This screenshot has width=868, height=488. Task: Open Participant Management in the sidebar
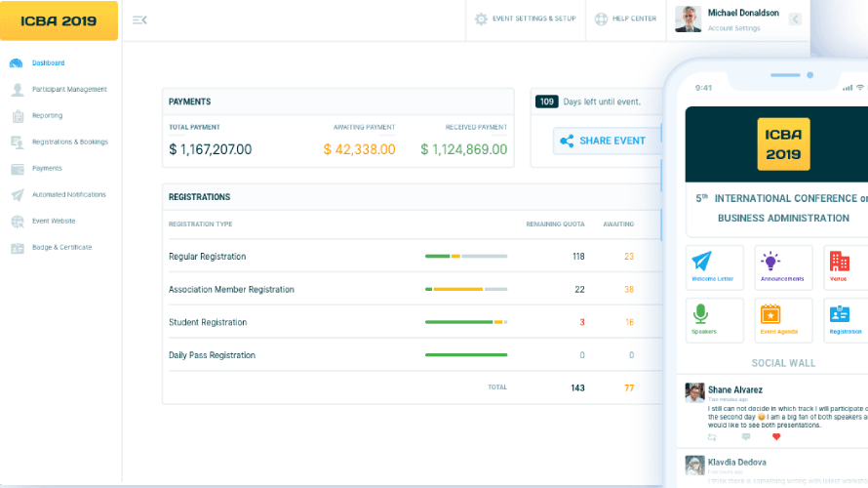point(69,90)
